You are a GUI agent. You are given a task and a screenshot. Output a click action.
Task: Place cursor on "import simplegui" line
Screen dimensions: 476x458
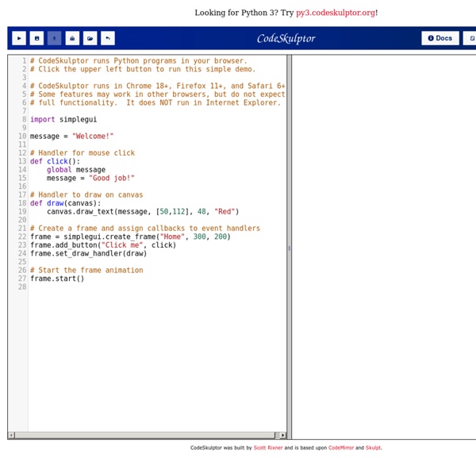(63, 119)
